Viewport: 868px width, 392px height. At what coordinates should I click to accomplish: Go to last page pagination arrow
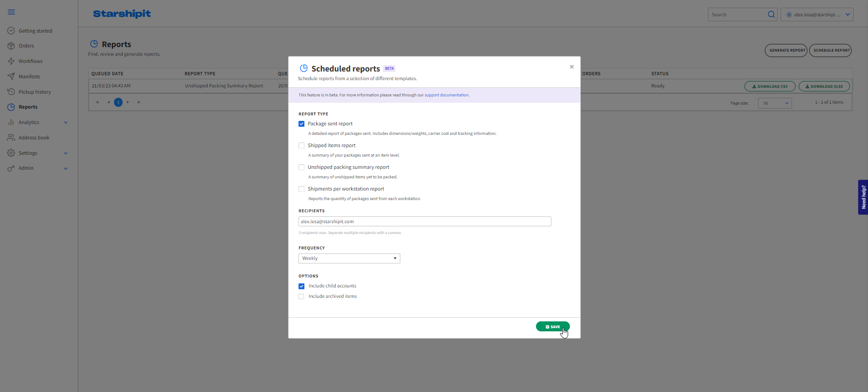[139, 102]
